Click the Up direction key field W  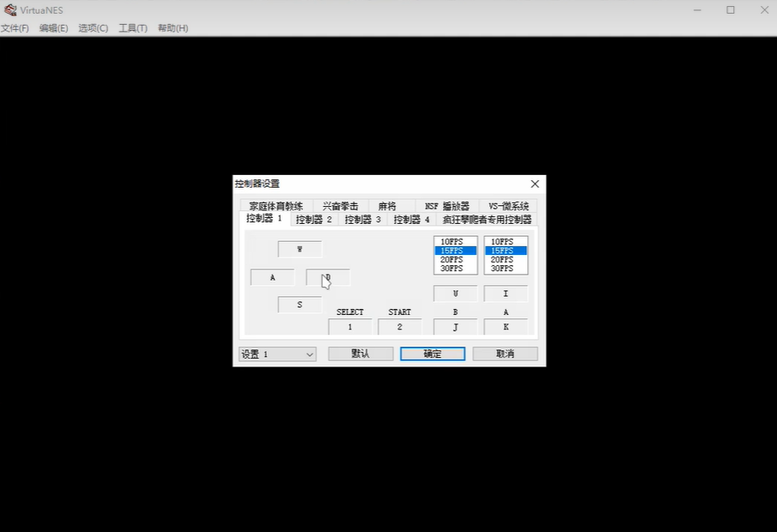pos(300,250)
